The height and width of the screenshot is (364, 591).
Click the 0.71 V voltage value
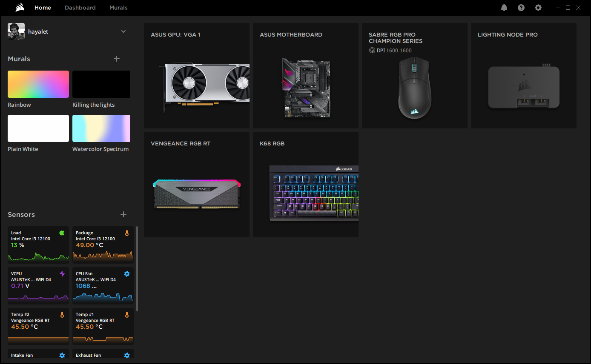[x=20, y=286]
